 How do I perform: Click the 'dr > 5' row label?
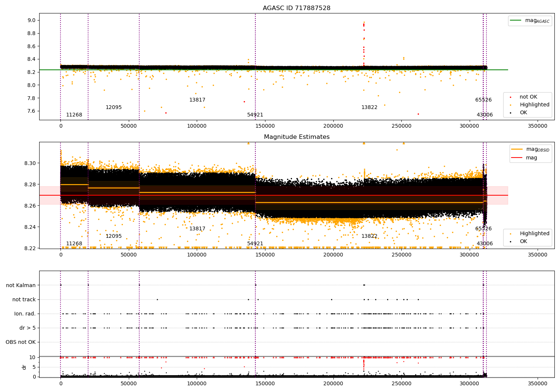pyautogui.click(x=28, y=328)
